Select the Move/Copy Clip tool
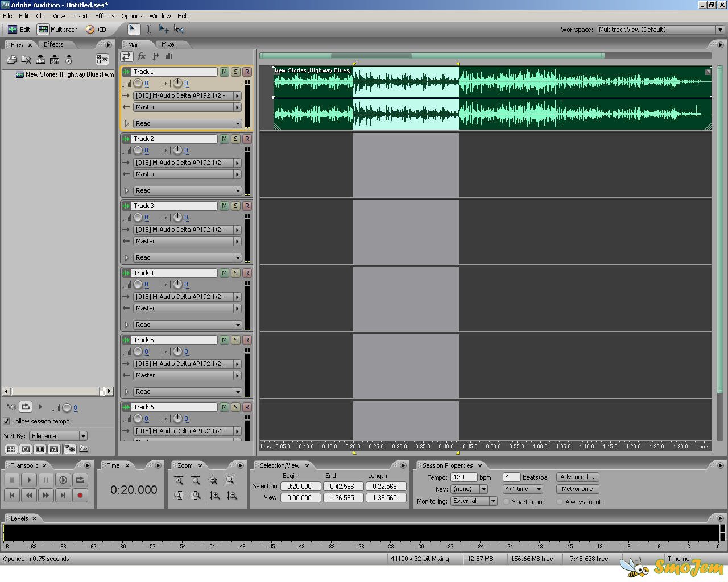 [x=164, y=29]
